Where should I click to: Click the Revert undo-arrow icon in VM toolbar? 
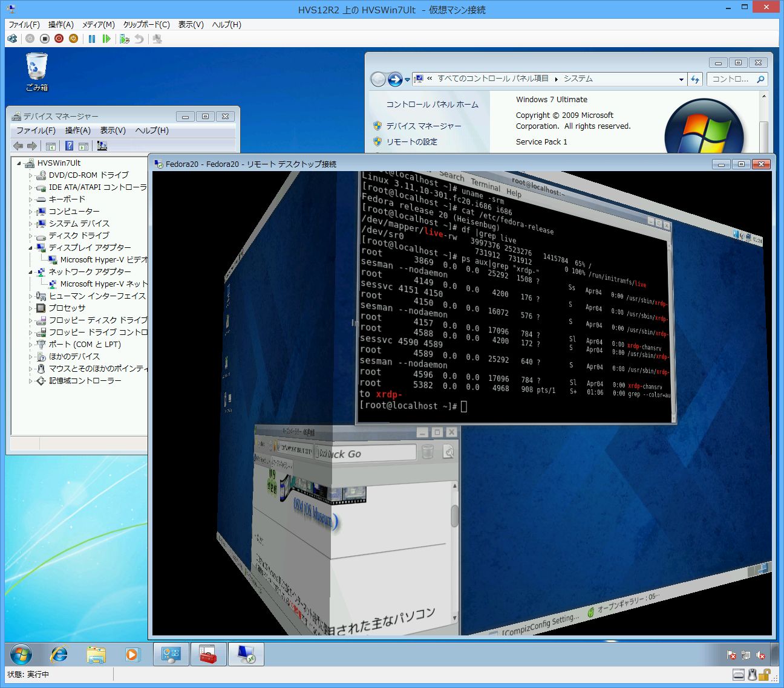pos(139,39)
